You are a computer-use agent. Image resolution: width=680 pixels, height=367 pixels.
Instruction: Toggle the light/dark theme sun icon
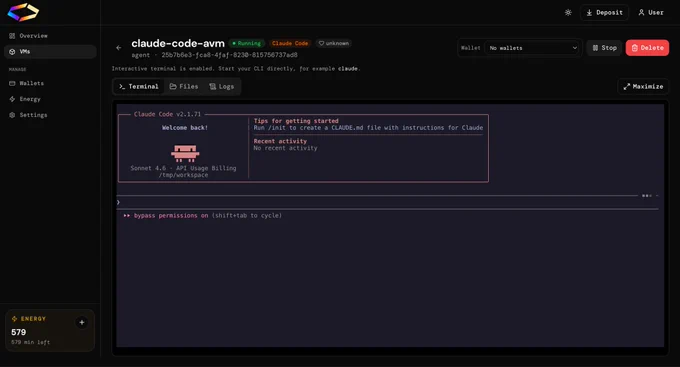pos(568,13)
